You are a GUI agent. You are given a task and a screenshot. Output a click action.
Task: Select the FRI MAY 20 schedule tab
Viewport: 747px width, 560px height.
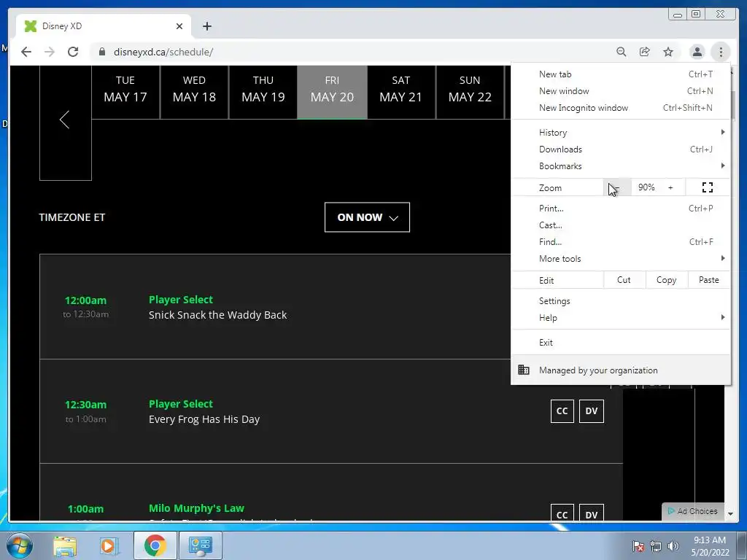[x=332, y=92]
